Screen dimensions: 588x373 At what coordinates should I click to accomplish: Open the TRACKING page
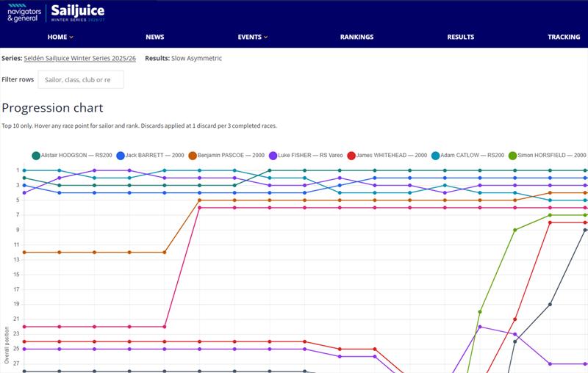564,37
